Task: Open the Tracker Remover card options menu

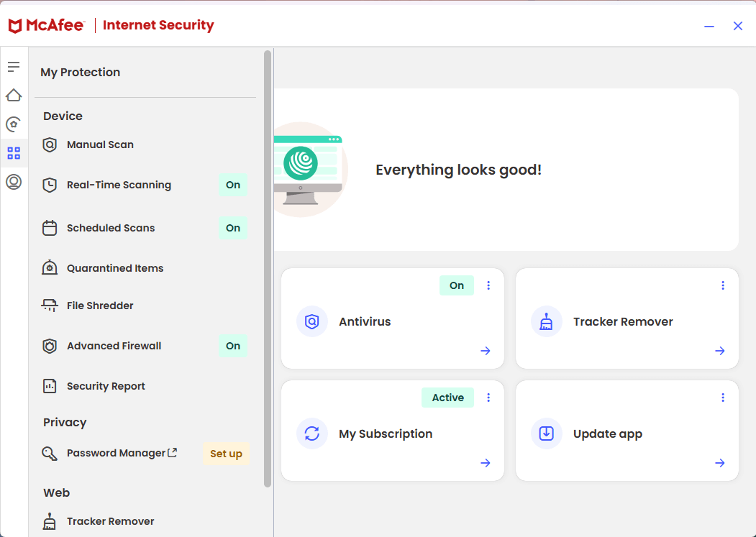Action: (723, 285)
